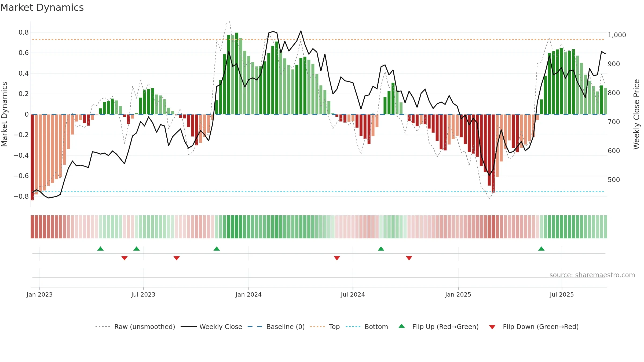Toggle the Bottom legend entry
The height and width of the screenshot is (362, 644).
pos(367,327)
